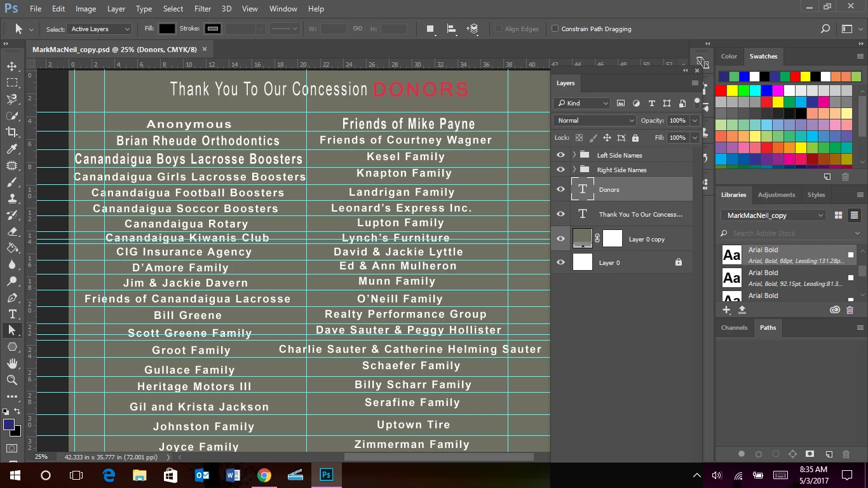
Task: Expand the Left Side Names group
Action: pos(574,155)
